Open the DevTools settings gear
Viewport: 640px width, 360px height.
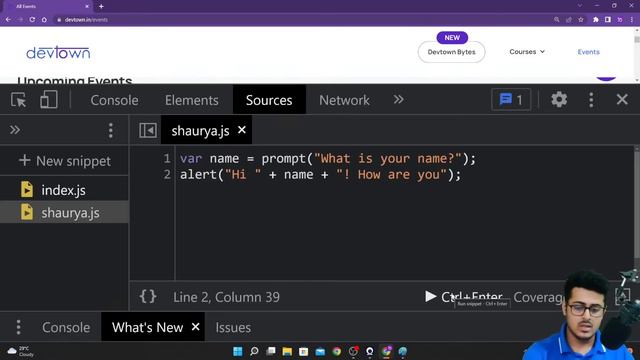pos(559,100)
